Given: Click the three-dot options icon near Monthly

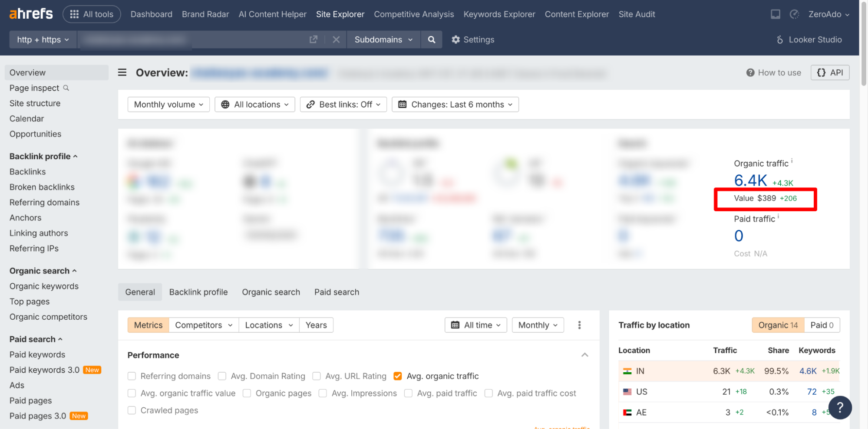Looking at the screenshot, I should click(579, 325).
